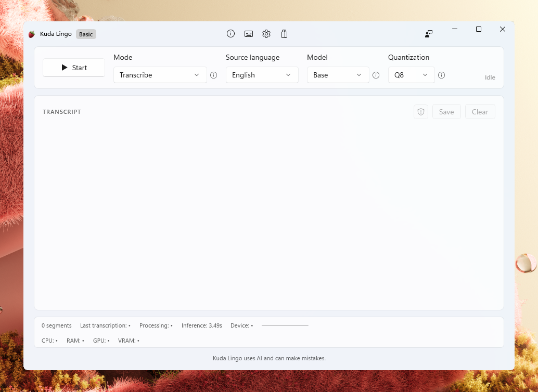
Task: Open the Mode dropdown showing Transcribe
Action: coord(160,75)
